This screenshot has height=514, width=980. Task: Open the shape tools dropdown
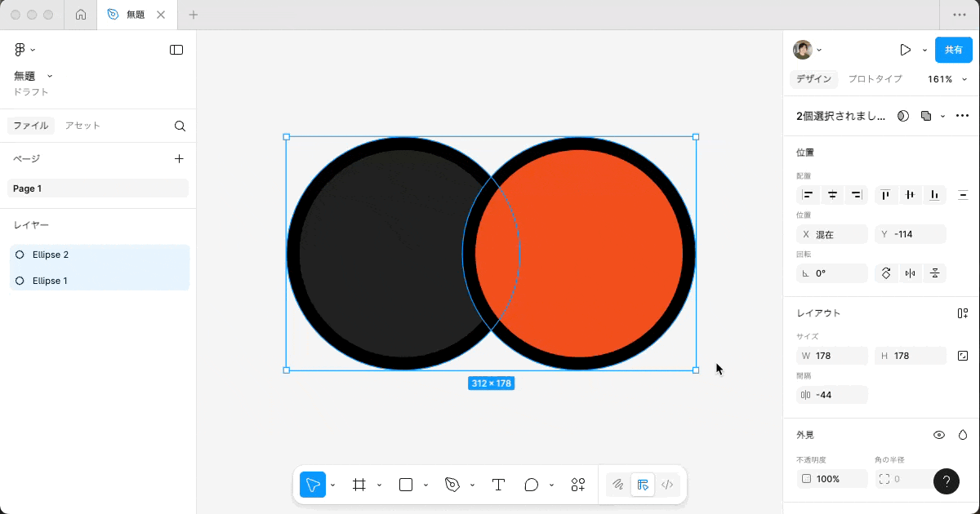tap(425, 484)
